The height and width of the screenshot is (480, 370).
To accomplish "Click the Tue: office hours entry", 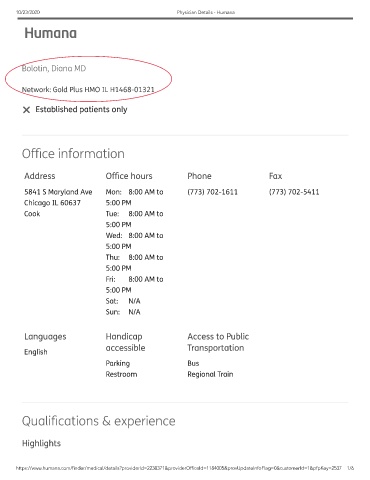I will [x=134, y=219].
